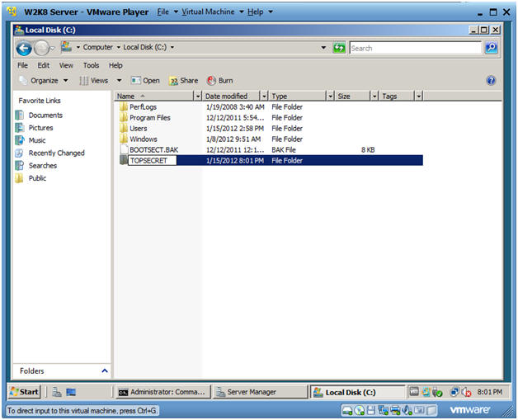Open the Views dropdown arrow

tap(120, 81)
